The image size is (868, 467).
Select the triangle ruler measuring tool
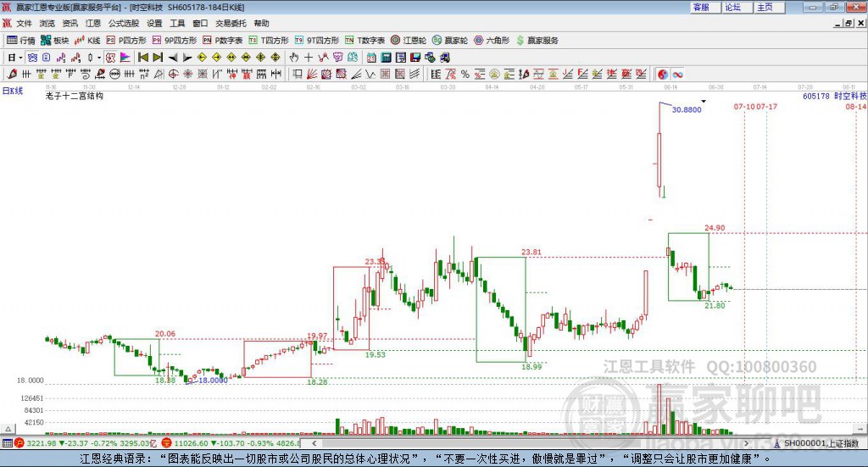click(x=159, y=74)
